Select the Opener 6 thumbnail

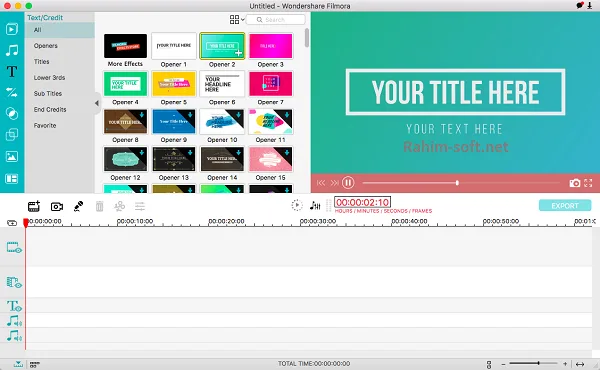(x=222, y=83)
